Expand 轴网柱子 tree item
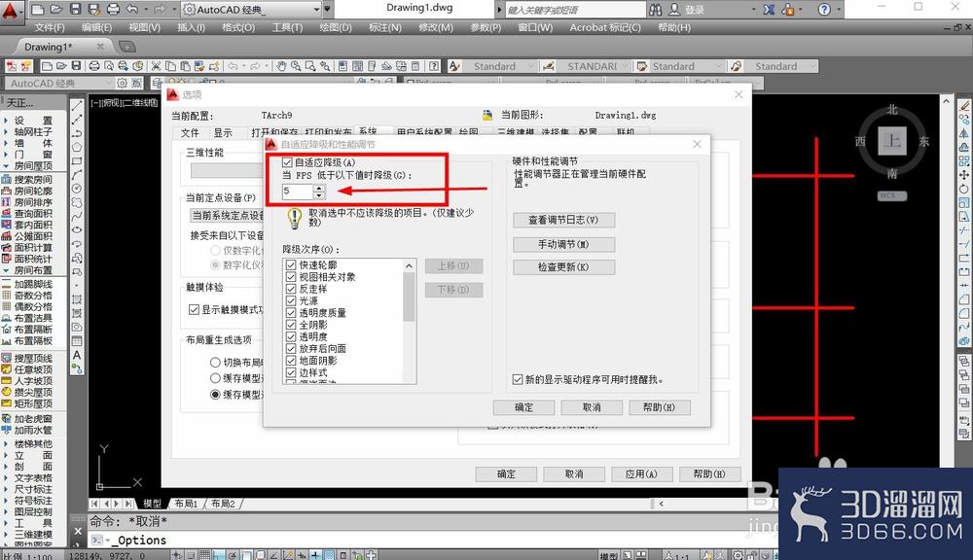The height and width of the screenshot is (560, 973). [6, 131]
